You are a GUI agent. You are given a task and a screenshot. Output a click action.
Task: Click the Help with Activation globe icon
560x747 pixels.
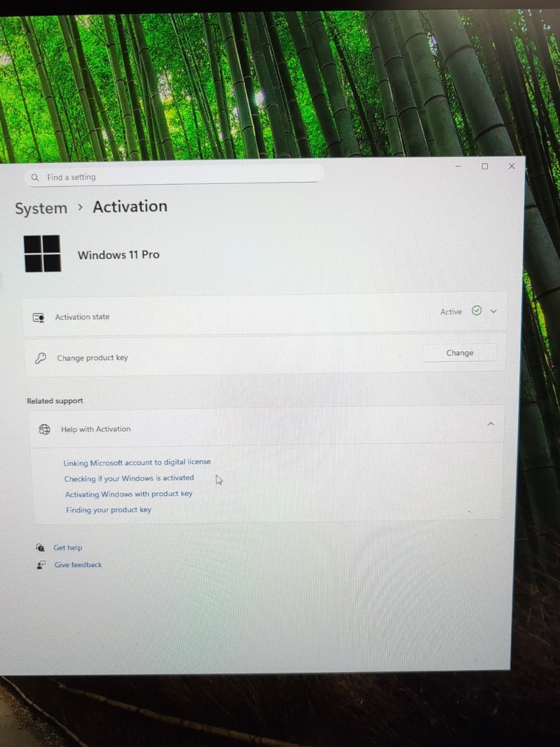44,430
